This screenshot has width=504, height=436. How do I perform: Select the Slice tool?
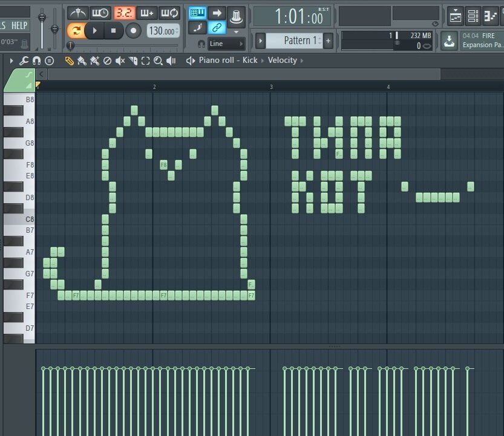[133, 60]
